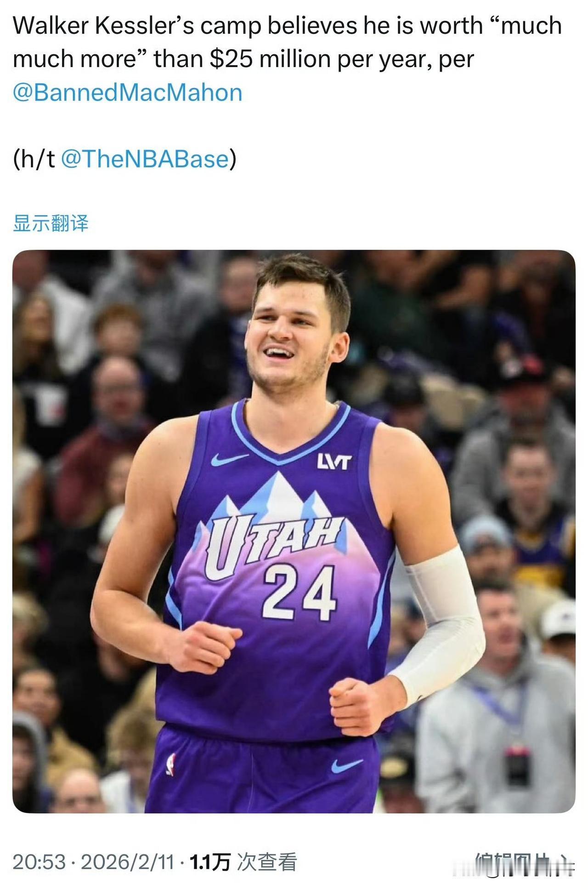Open the @BannedMacMahon profile mention
This screenshot has height=890, width=588.
pos(127,92)
